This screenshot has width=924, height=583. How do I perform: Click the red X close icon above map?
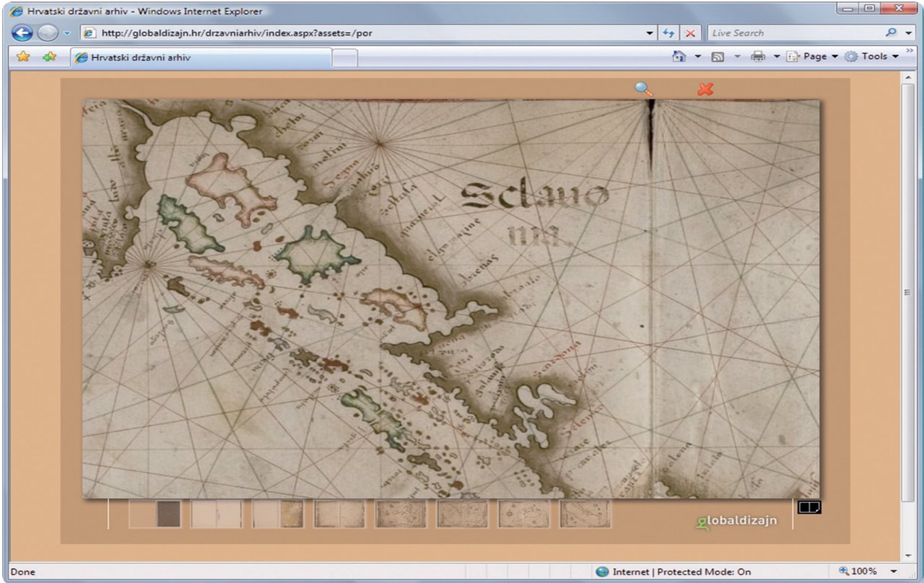pos(705,89)
